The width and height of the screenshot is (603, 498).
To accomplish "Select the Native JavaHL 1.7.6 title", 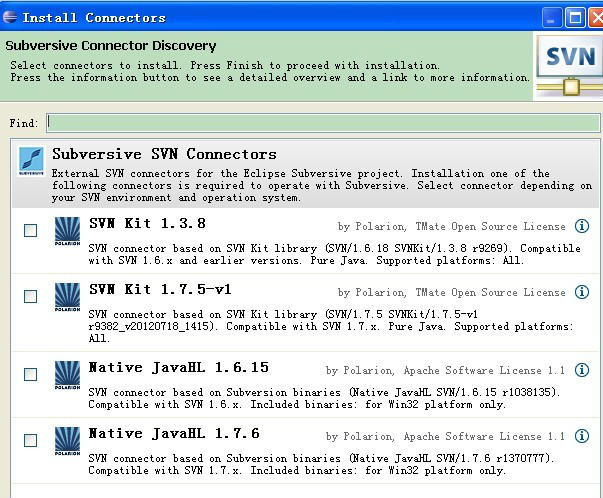I will pos(174,433).
